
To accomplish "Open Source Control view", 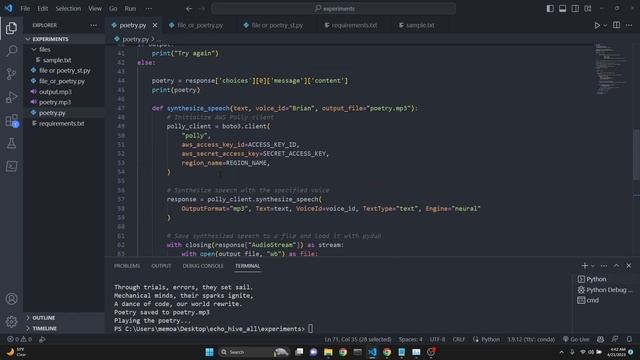I will 11,74.
